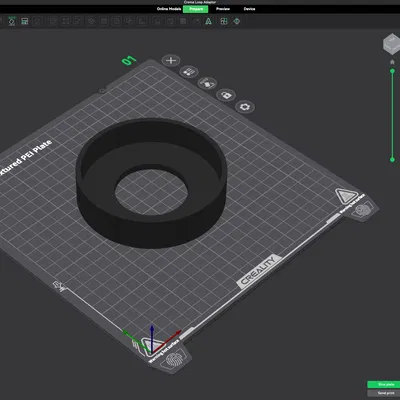Screen dimensions: 400x400
Task: Switch to the Preview tab
Action: [223, 9]
